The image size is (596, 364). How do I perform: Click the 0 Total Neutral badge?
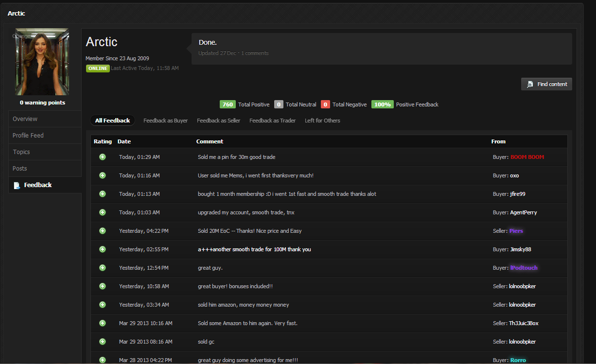click(279, 104)
